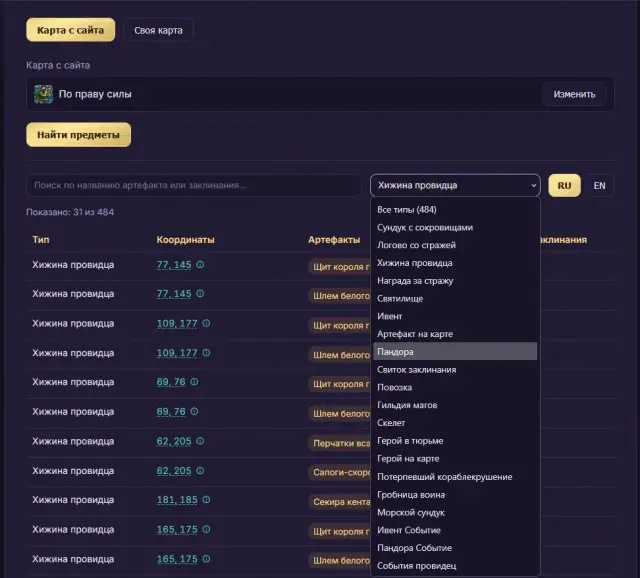
Task: Focus the artifact or spell search field
Action: (x=194, y=185)
